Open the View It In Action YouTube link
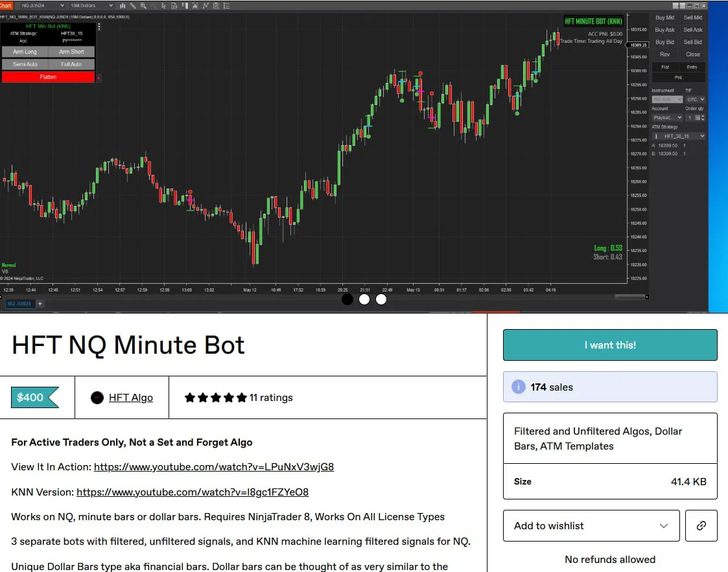 point(214,466)
